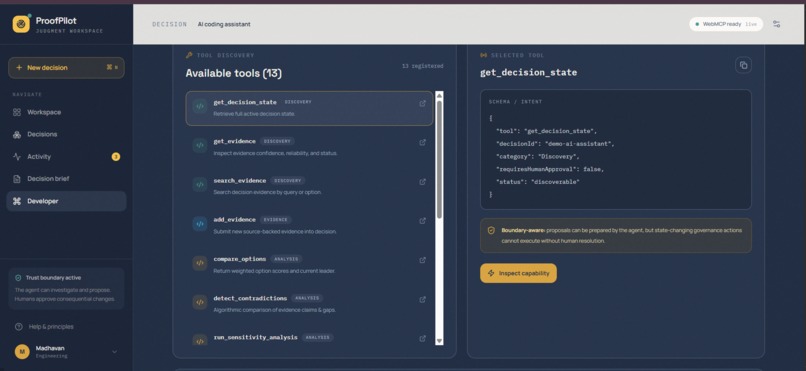Click the tools list scrollbar down arrow
The height and width of the screenshot is (371, 806).
pos(439,341)
